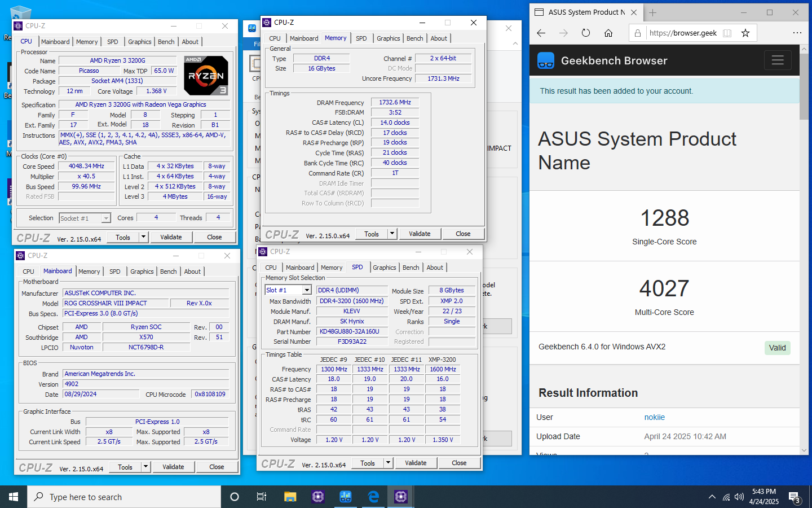Open network status tray icon
Viewport: 812px width, 508px height.
726,497
